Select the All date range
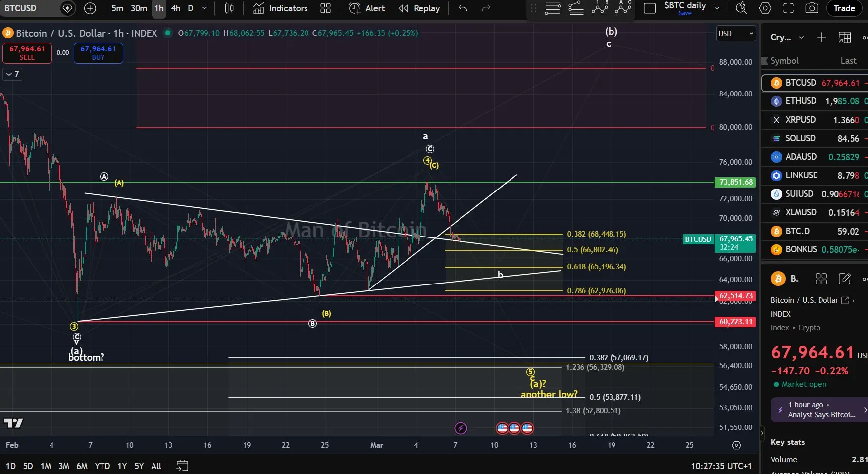Screen dimensions: 868x474 [156, 466]
